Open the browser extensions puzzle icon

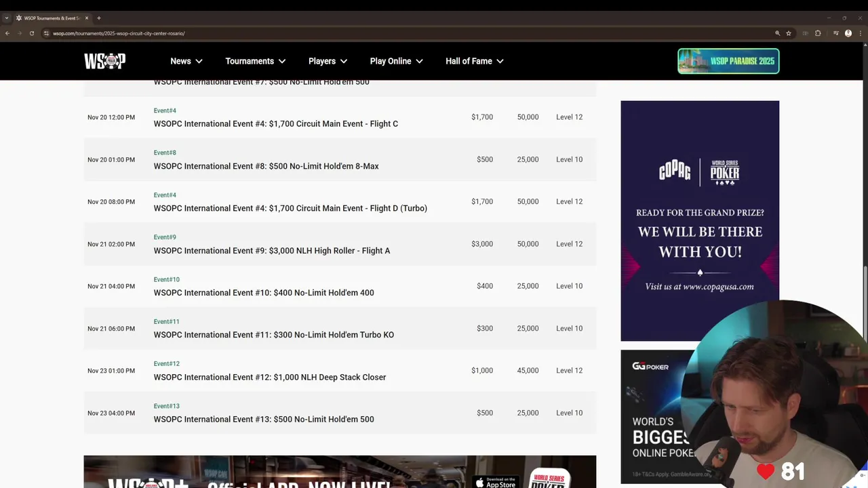(818, 33)
